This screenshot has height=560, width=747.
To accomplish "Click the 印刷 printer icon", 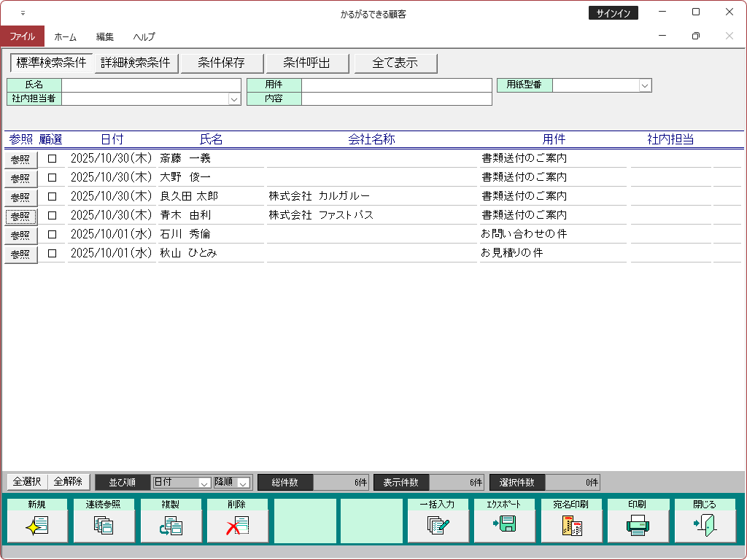I will (638, 525).
